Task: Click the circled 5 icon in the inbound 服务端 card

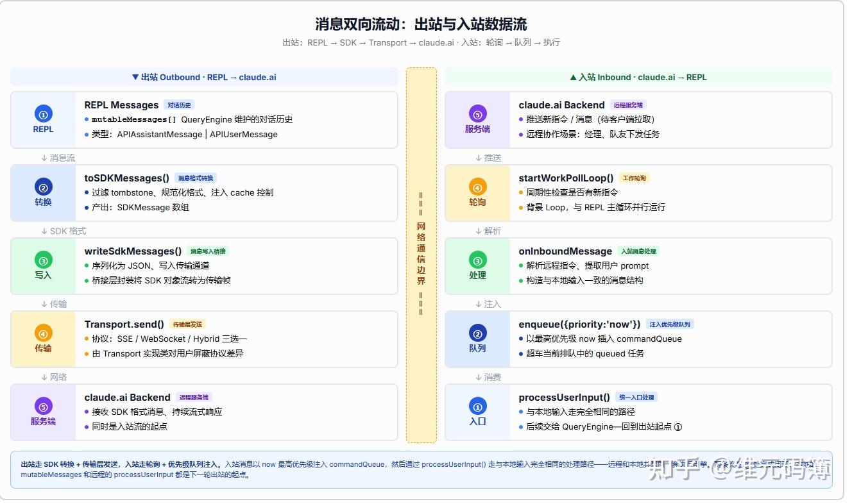Action: tap(478, 114)
